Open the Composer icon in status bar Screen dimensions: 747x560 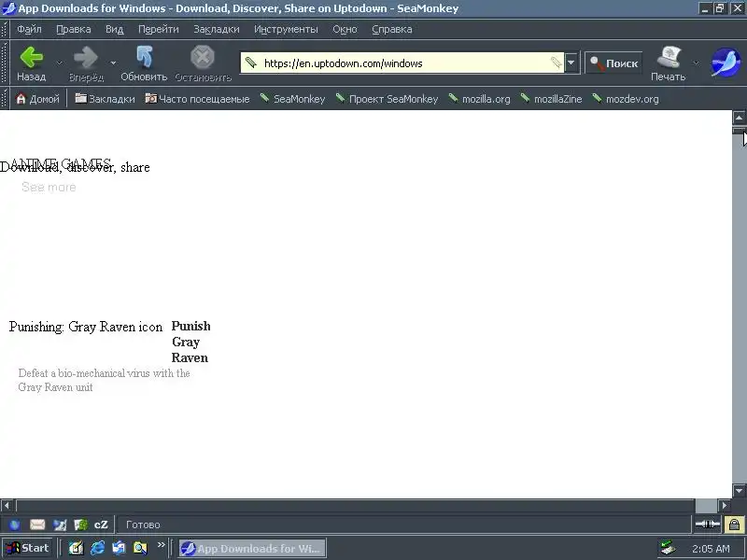60,525
